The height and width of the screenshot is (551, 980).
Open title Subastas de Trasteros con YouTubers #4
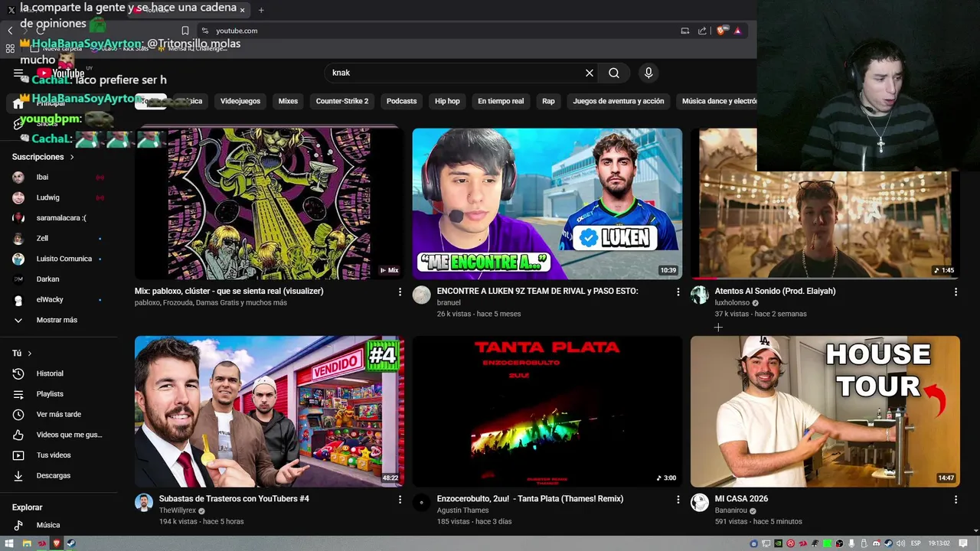coord(234,499)
